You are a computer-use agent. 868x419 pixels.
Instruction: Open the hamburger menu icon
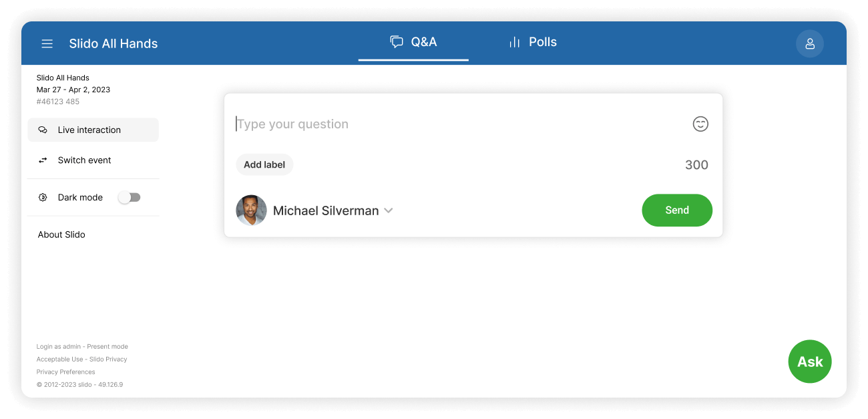[x=47, y=43]
